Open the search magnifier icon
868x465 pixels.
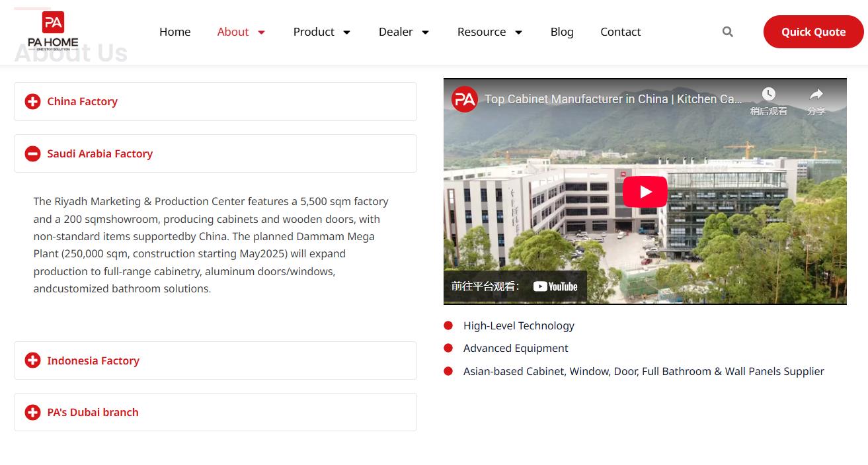pos(728,32)
